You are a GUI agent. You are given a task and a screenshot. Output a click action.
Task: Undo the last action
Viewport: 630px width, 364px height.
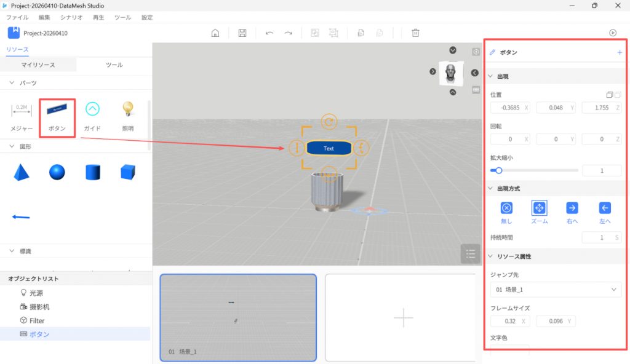(269, 33)
